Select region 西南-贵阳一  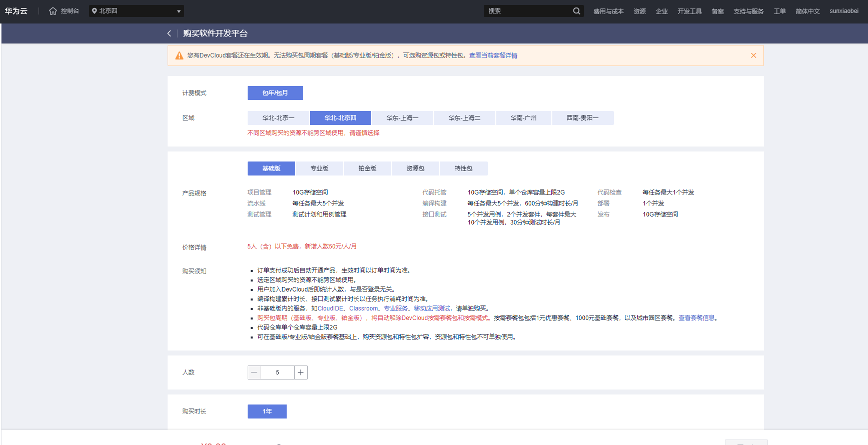pos(583,118)
